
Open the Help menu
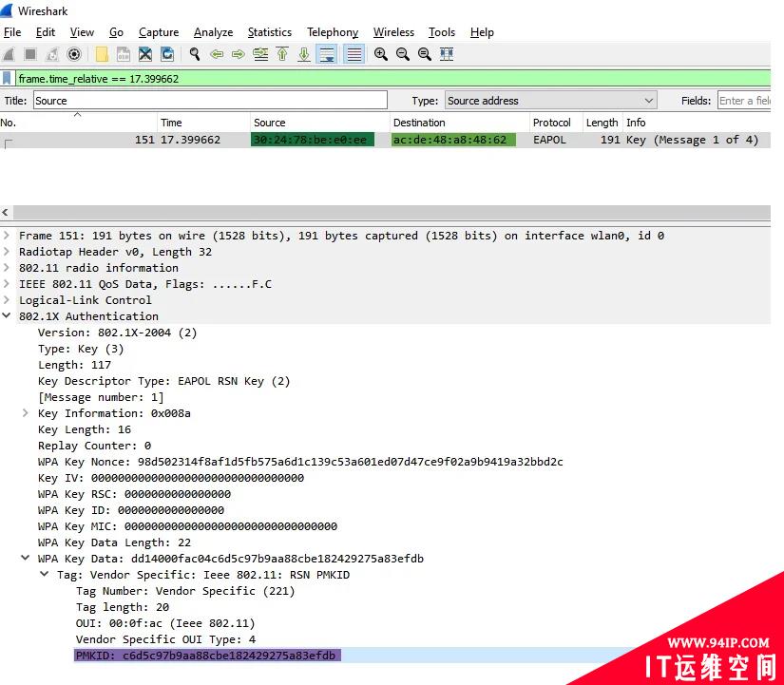point(482,32)
